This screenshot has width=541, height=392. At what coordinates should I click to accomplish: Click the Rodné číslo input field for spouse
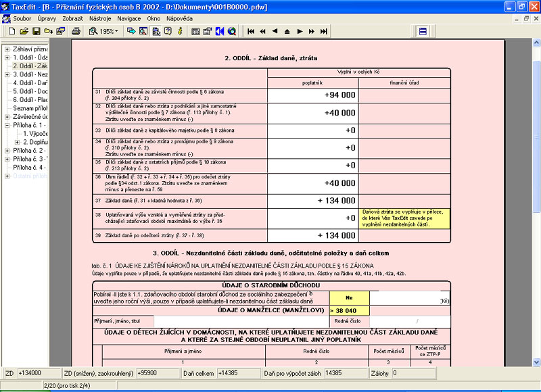pyautogui.click(x=410, y=321)
